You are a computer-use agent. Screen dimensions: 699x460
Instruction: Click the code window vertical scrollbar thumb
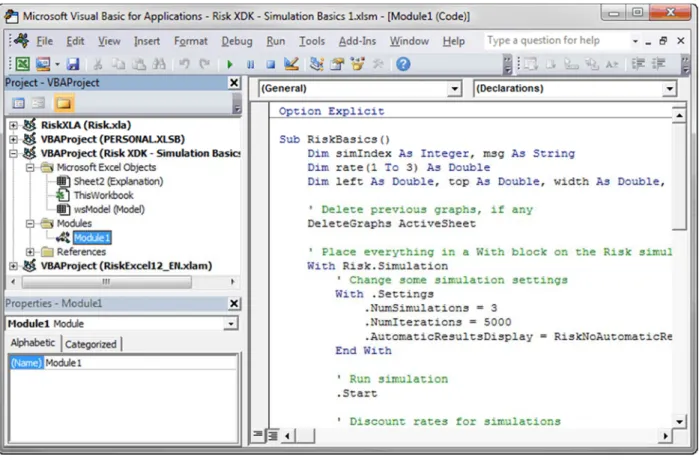coord(679,177)
